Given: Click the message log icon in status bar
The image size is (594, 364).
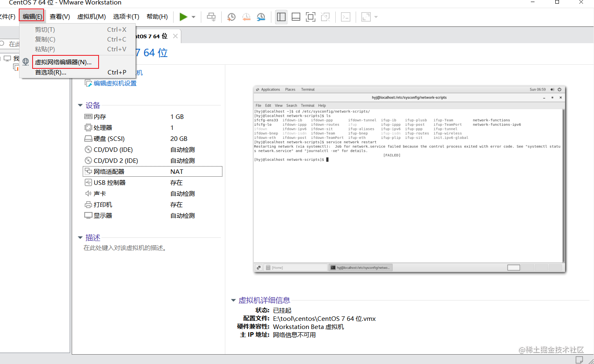Looking at the screenshot, I should click(579, 360).
